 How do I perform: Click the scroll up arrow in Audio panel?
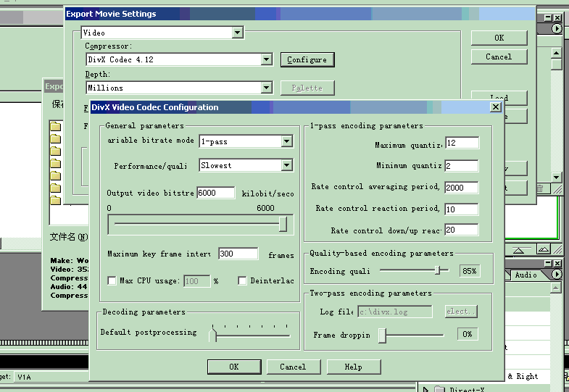tap(556, 288)
